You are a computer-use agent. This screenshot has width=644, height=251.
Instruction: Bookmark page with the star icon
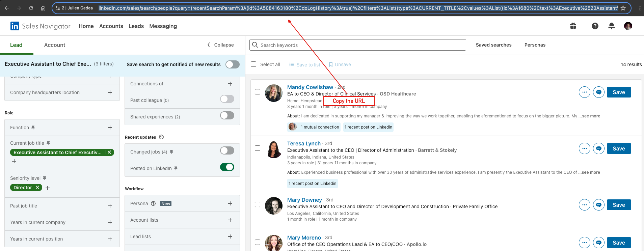(x=623, y=8)
